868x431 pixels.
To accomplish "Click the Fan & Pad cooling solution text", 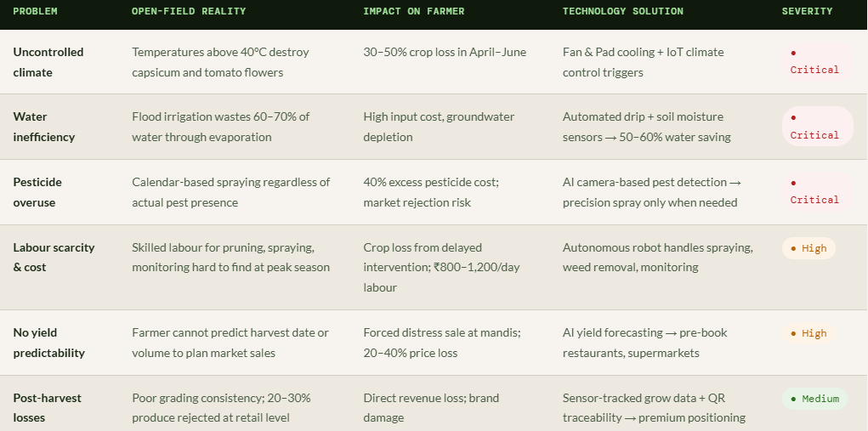I will point(643,62).
